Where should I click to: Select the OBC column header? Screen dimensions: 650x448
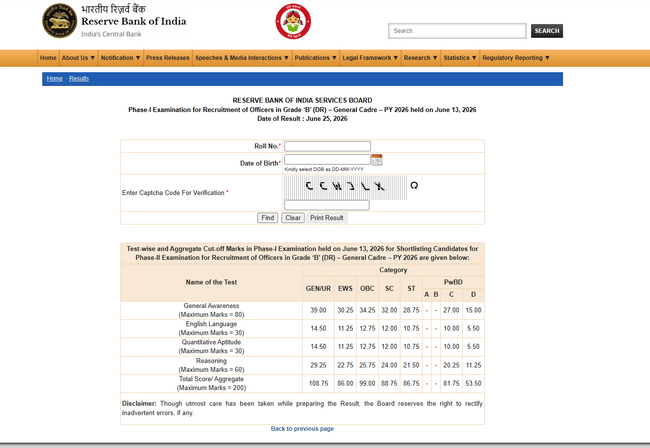[x=367, y=289]
